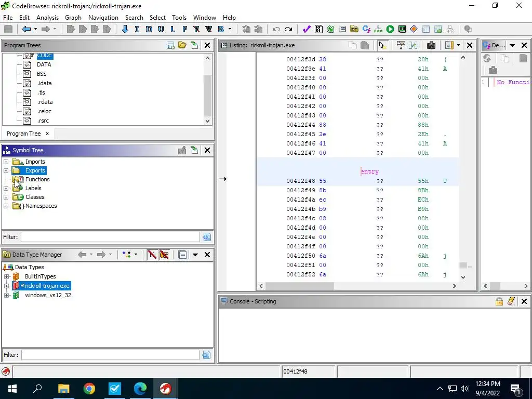Expand BuiltInTypes in Data Types
The image size is (532, 399).
pos(6,276)
